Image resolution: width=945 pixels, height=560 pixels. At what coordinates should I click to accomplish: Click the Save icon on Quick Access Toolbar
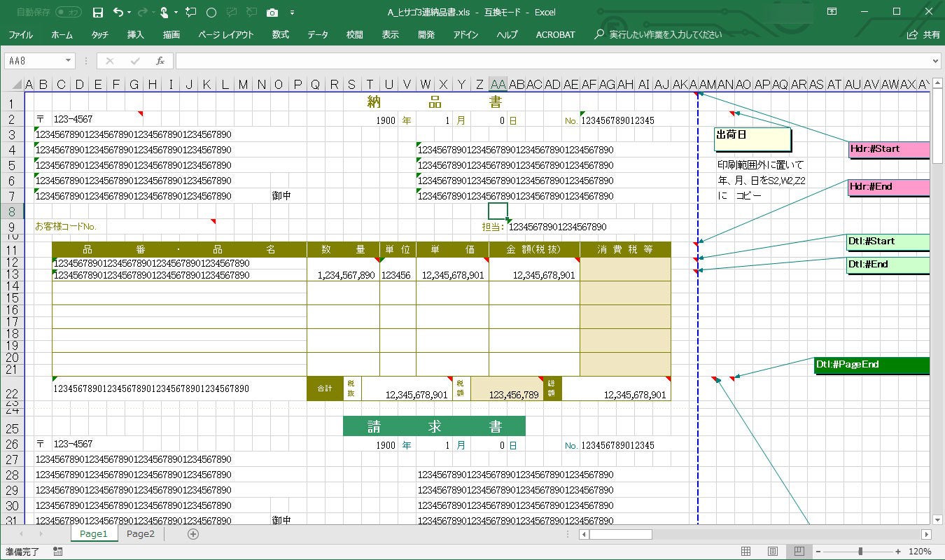click(98, 12)
